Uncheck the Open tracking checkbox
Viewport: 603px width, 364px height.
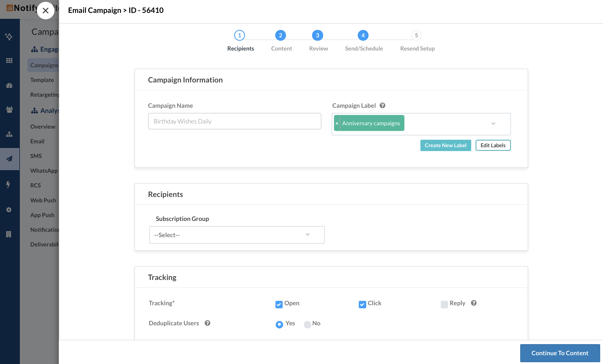click(279, 304)
